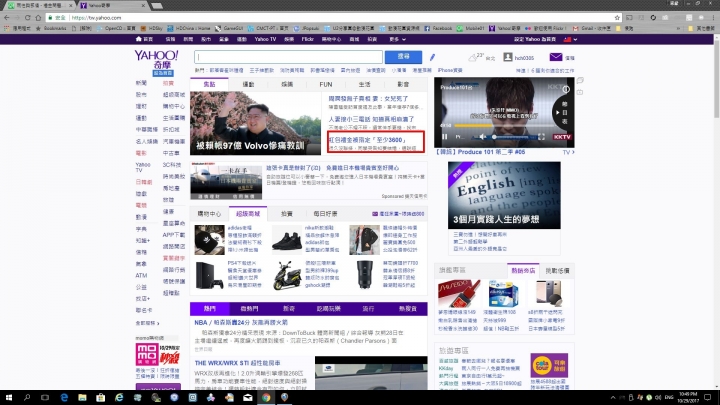Click APP下載 in the left sidebar

174,235
